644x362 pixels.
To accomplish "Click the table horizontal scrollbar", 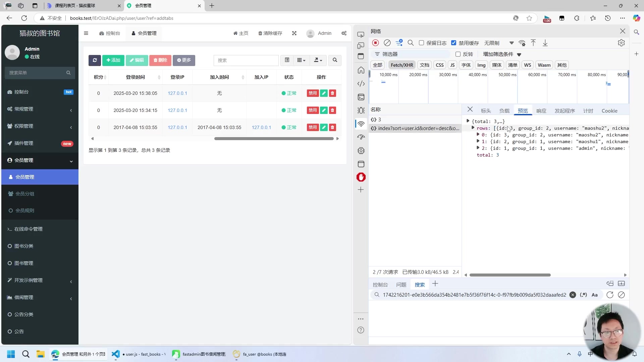I will click(x=274, y=138).
